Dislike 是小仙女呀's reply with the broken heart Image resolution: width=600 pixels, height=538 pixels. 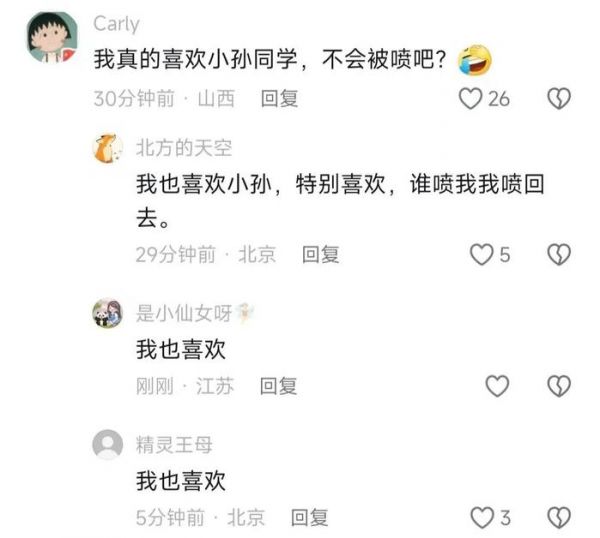(559, 386)
